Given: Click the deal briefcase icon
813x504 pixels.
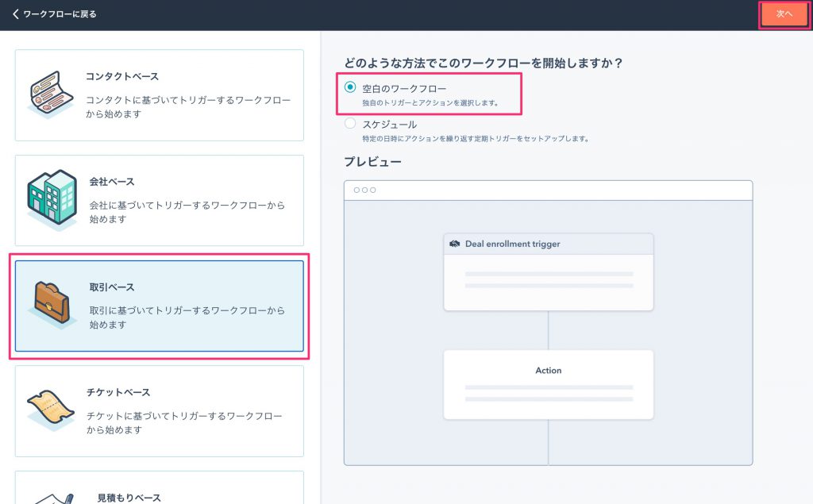Looking at the screenshot, I should coord(51,304).
